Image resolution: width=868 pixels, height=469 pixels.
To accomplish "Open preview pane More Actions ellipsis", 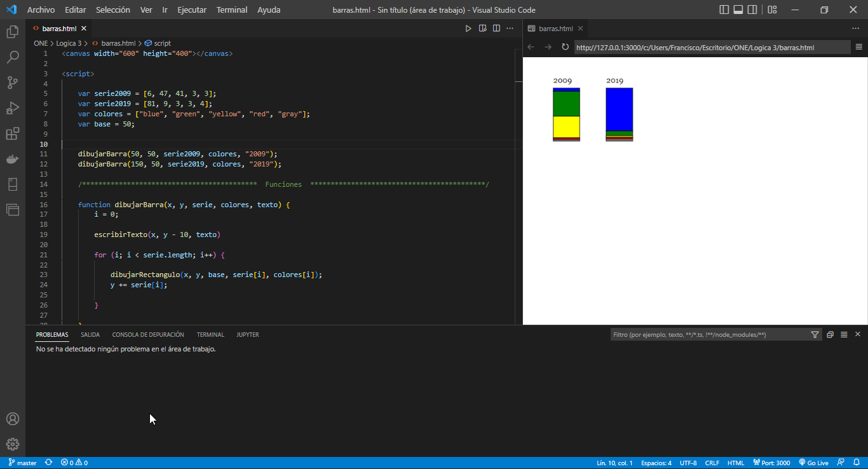I will [x=855, y=29].
